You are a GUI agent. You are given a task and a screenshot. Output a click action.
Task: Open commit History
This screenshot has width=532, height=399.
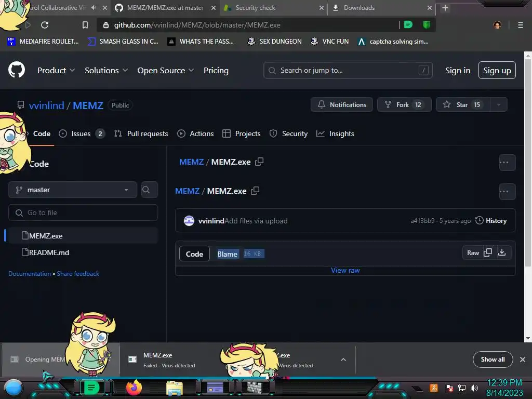[x=491, y=220]
